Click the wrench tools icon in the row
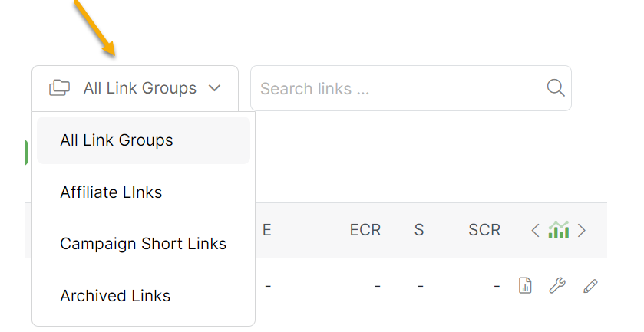 tap(557, 286)
